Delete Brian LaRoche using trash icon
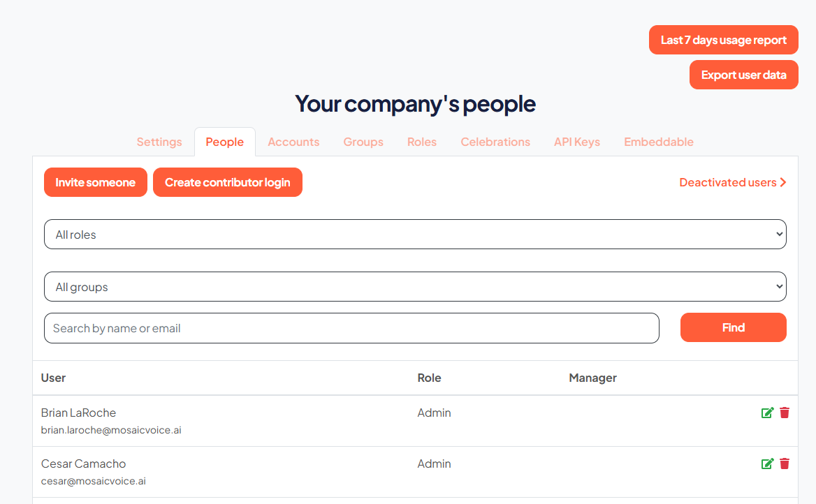This screenshot has height=504, width=816. click(x=785, y=413)
